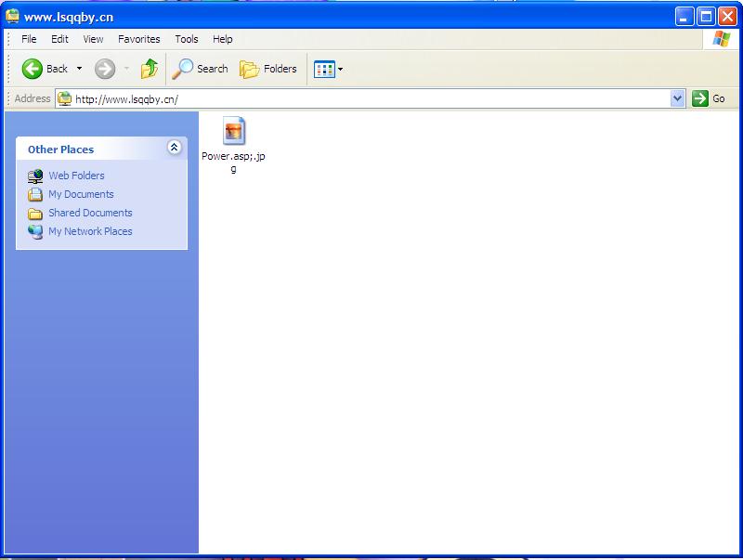Open the Views dropdown button
The height and width of the screenshot is (560, 743).
click(x=328, y=70)
